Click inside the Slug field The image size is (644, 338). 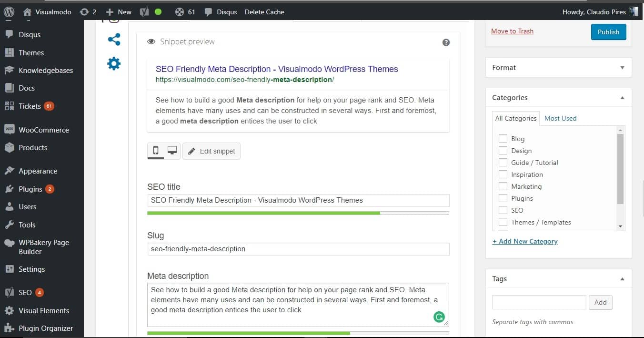tap(298, 249)
